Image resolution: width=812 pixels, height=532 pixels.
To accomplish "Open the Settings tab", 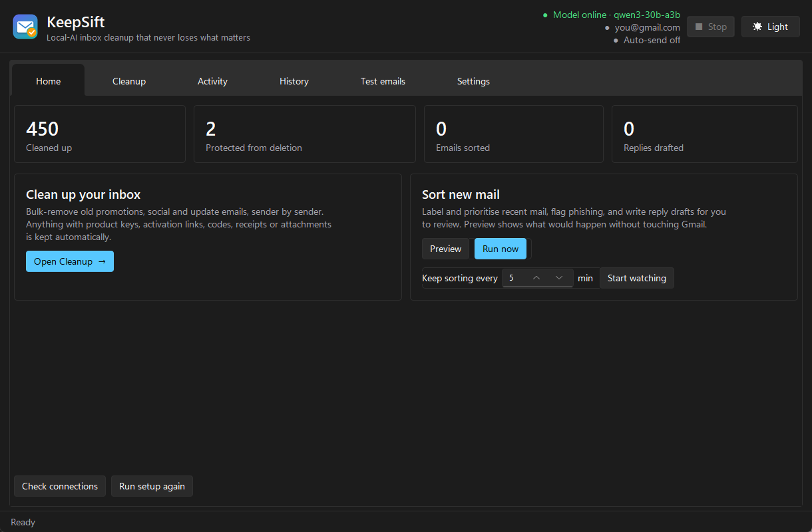I will pyautogui.click(x=473, y=81).
